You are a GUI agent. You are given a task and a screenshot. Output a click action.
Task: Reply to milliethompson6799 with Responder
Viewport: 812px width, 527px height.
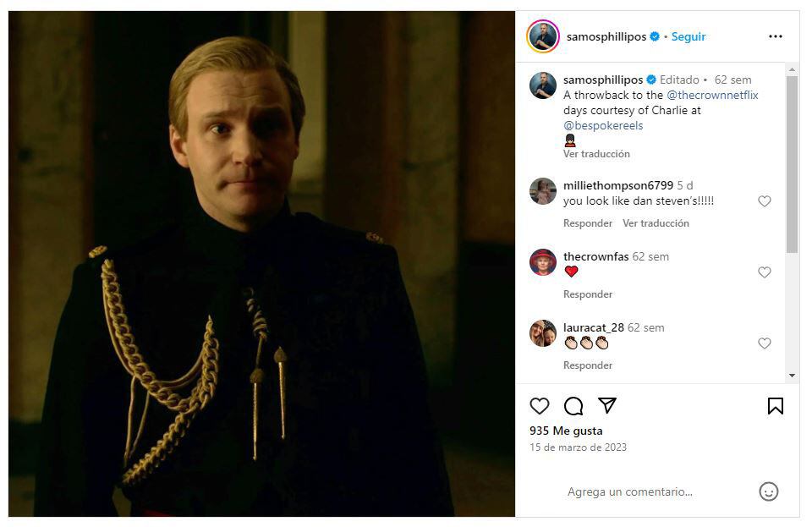point(587,223)
